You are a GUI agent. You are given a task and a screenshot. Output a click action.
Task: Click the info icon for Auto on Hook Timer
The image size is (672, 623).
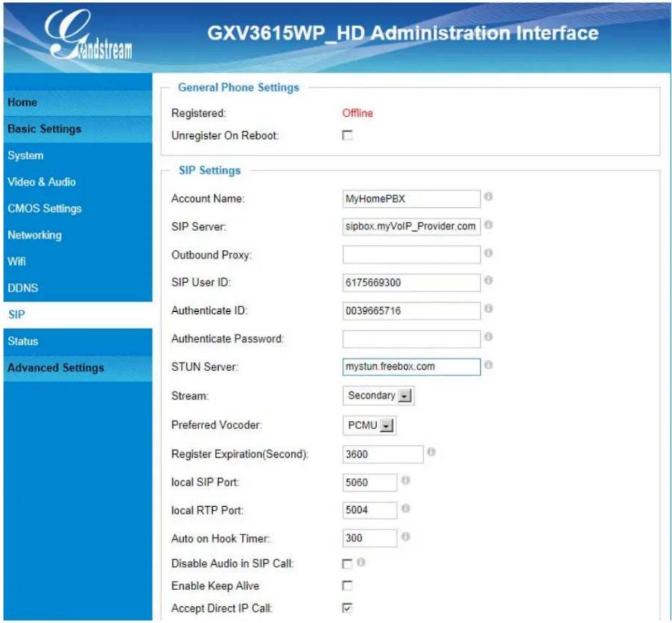(405, 537)
